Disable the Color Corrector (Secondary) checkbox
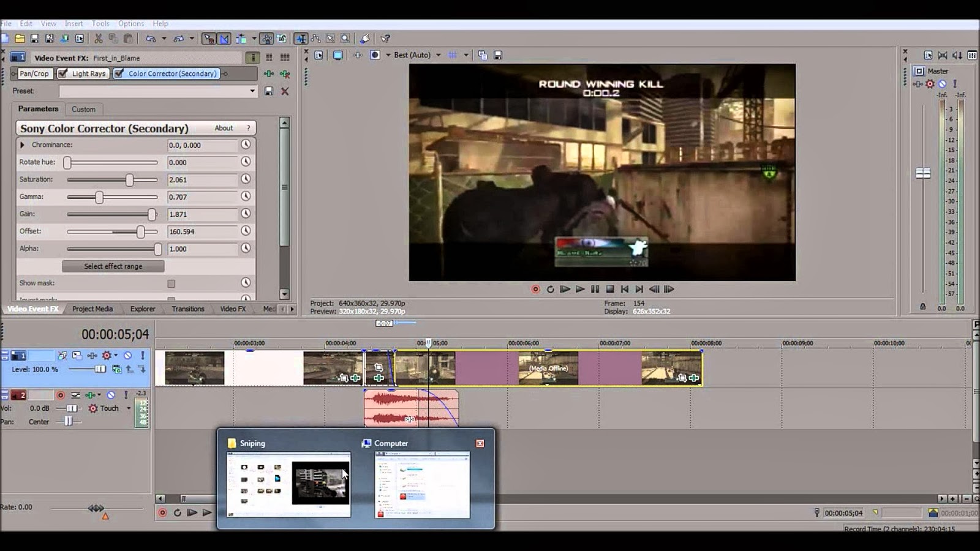 pyautogui.click(x=119, y=73)
